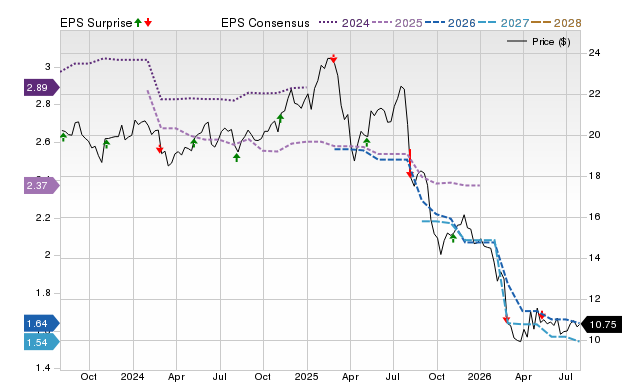This screenshot has width=640, height=382.
Task: Click the 24 label on right price axis
Action: [594, 53]
